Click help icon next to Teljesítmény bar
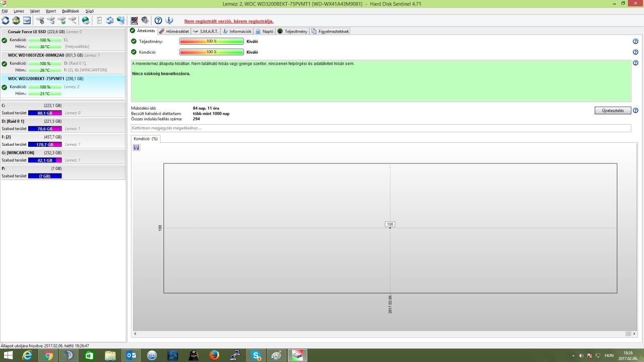 pos(635,42)
